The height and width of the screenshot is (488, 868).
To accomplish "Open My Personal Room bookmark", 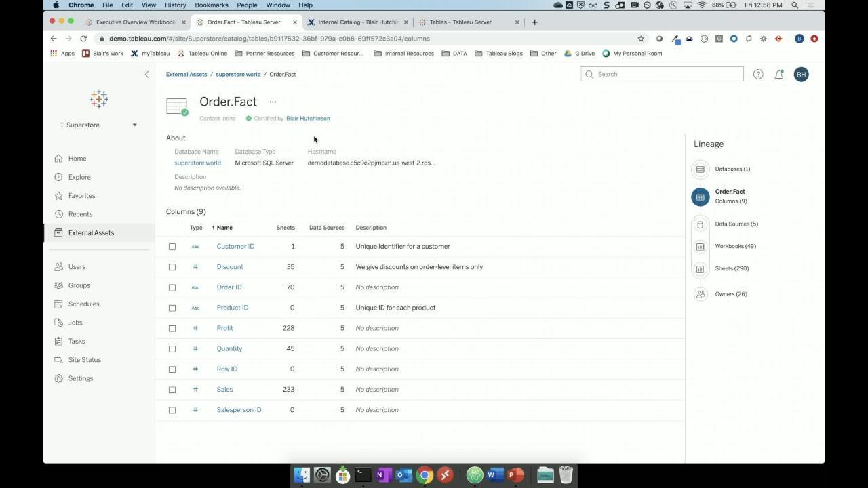I will (x=631, y=54).
